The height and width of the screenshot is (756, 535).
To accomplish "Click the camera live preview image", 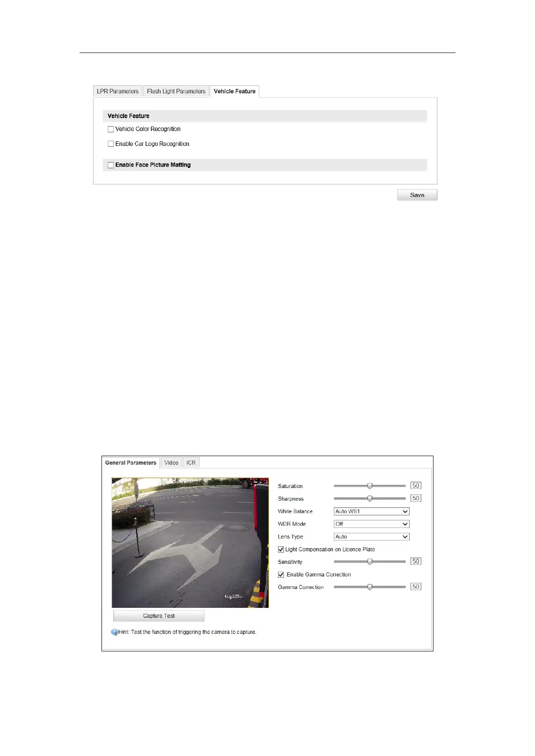I will point(190,543).
